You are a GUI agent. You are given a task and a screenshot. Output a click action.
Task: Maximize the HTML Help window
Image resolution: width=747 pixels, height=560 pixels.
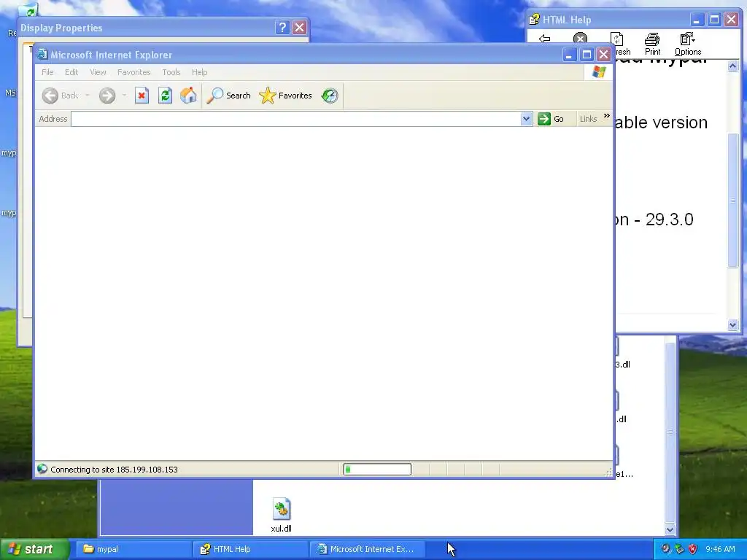point(713,20)
